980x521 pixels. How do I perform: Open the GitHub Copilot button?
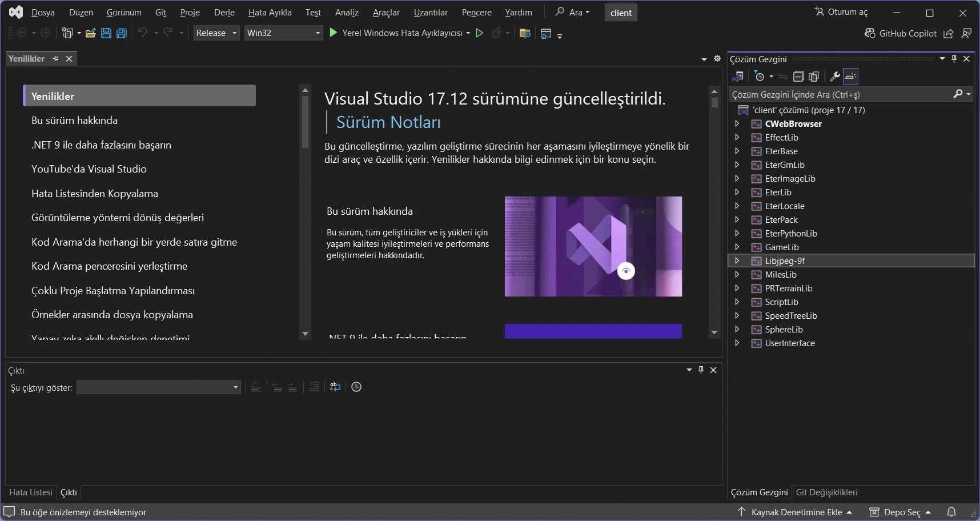[x=901, y=33]
